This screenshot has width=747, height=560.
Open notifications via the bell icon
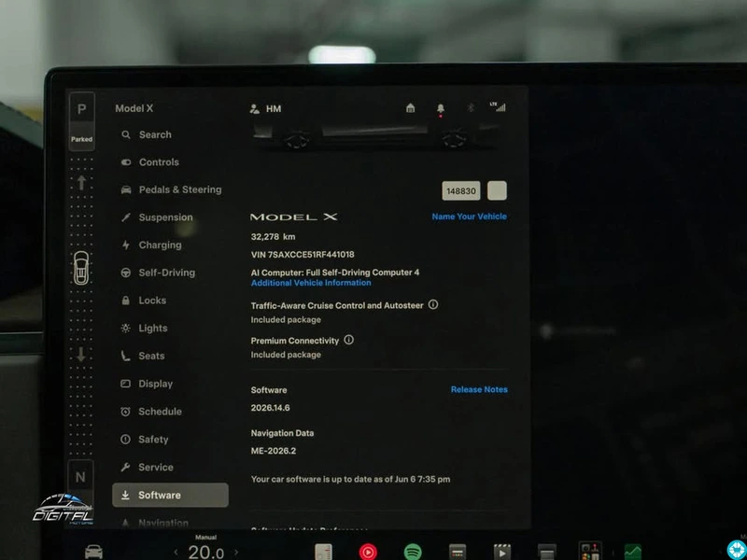click(441, 108)
